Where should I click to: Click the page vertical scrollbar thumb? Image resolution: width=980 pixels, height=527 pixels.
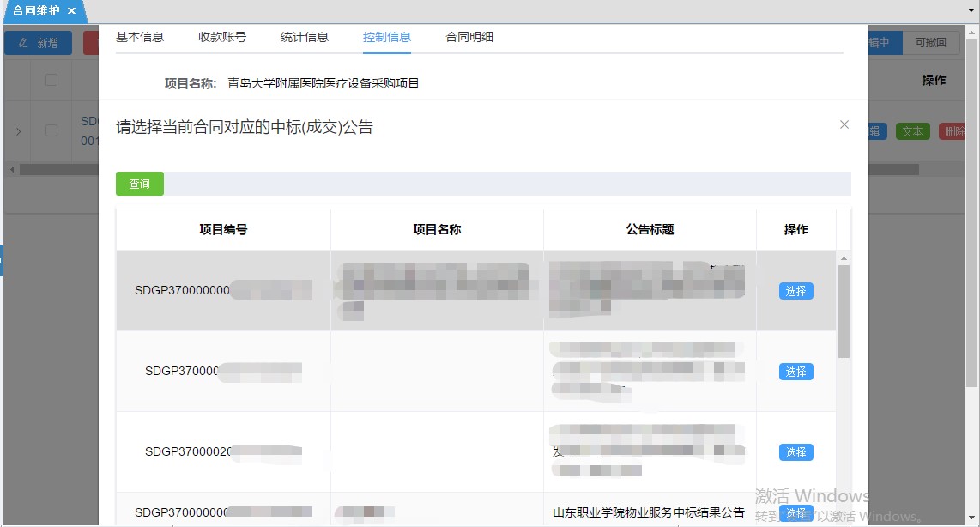[x=972, y=213]
